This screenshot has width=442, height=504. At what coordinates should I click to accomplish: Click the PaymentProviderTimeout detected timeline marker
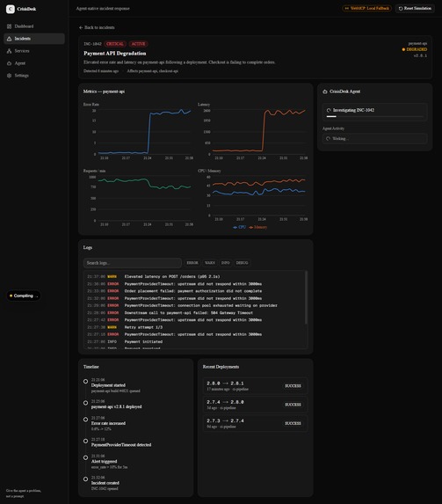point(85,441)
